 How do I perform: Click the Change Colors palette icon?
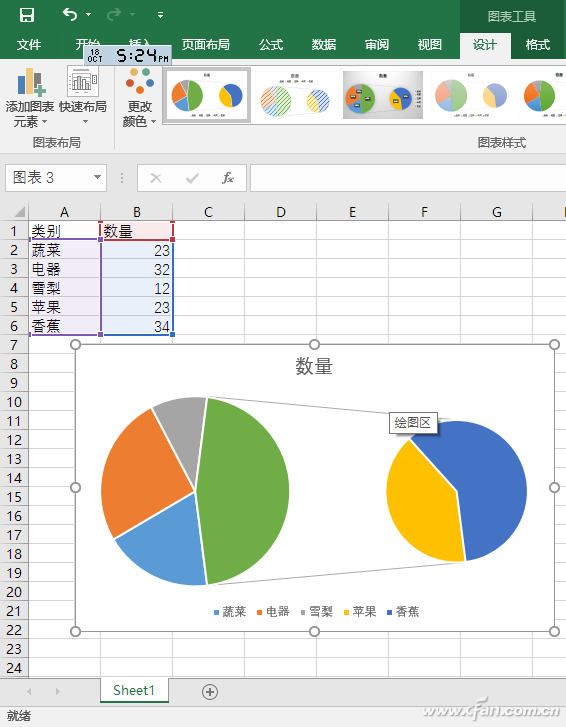140,81
